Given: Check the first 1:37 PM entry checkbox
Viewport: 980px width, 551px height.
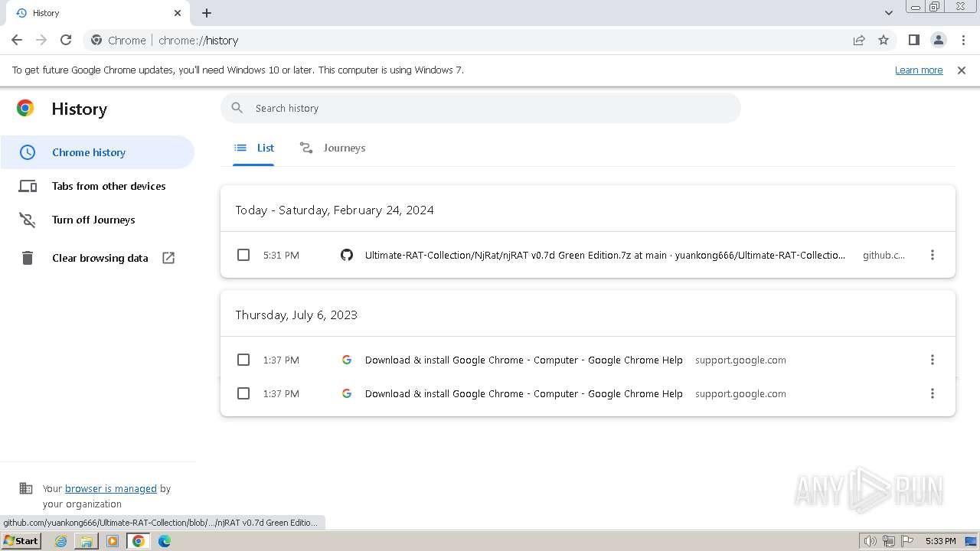Looking at the screenshot, I should tap(243, 360).
